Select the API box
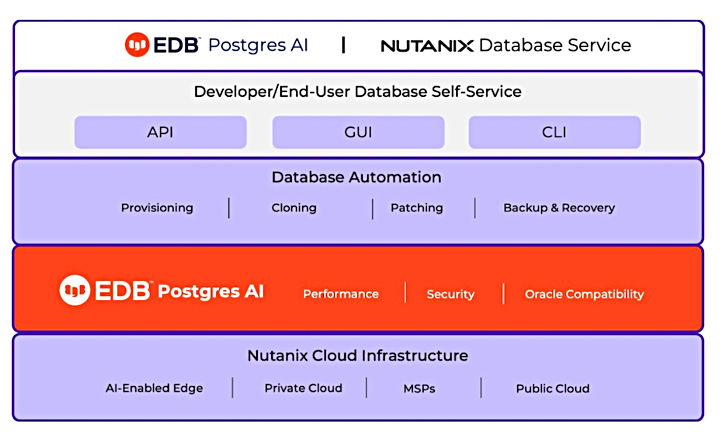The height and width of the screenshot is (442, 721). (160, 132)
